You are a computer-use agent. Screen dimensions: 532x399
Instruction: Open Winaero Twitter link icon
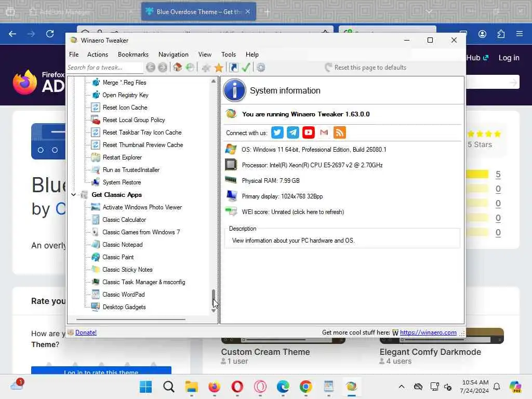tap(277, 132)
